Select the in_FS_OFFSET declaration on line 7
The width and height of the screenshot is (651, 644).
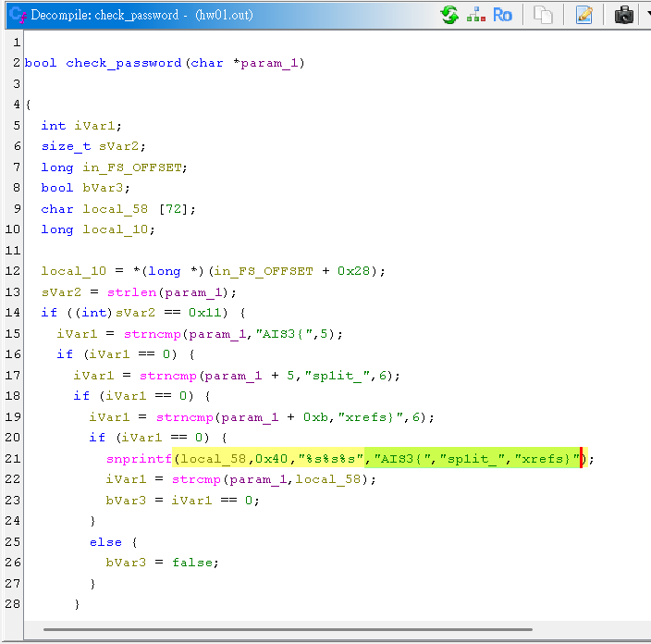click(131, 167)
